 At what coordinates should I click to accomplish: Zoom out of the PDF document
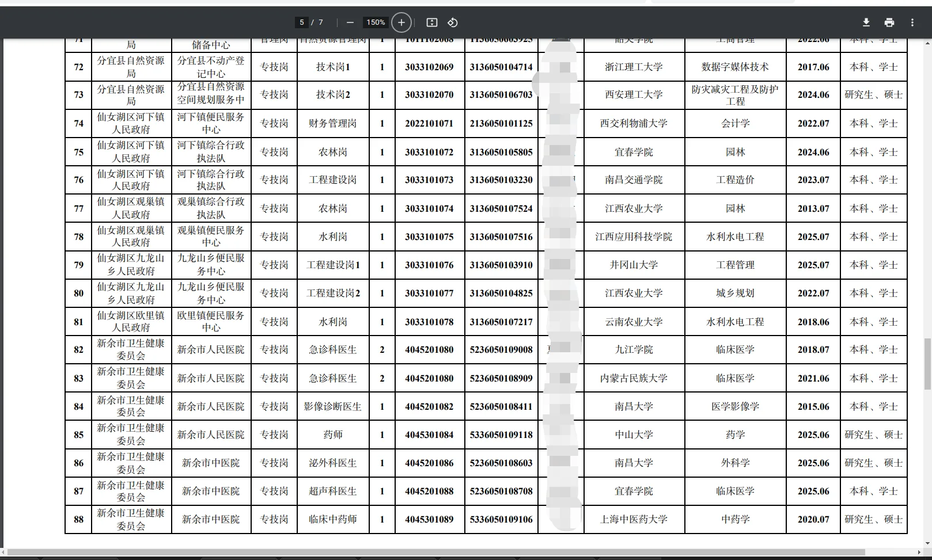point(350,22)
